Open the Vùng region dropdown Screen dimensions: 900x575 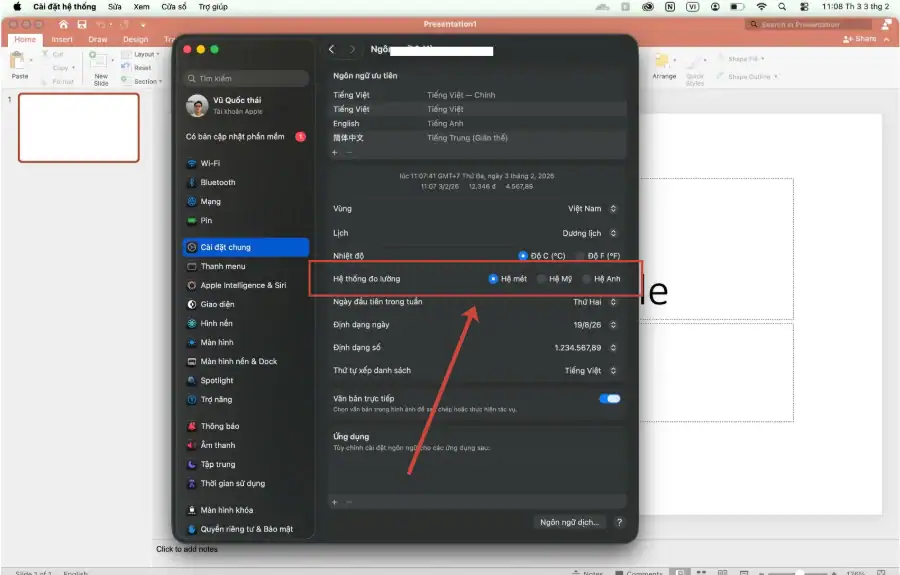592,209
